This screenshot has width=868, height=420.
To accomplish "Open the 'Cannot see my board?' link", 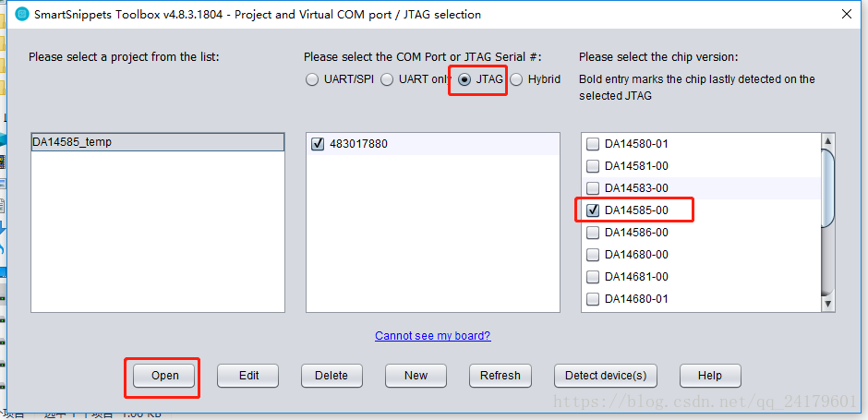I will pyautogui.click(x=433, y=336).
